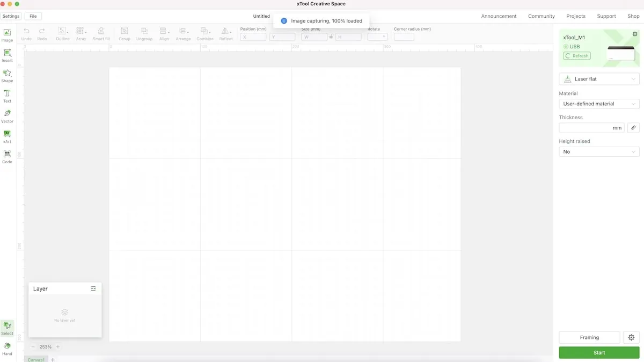The image size is (644, 362).
Task: Open the Projects page
Action: 576,16
